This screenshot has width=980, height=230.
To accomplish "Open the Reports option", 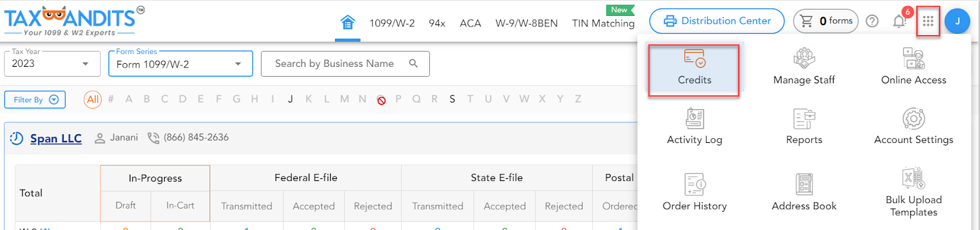I will point(804,127).
